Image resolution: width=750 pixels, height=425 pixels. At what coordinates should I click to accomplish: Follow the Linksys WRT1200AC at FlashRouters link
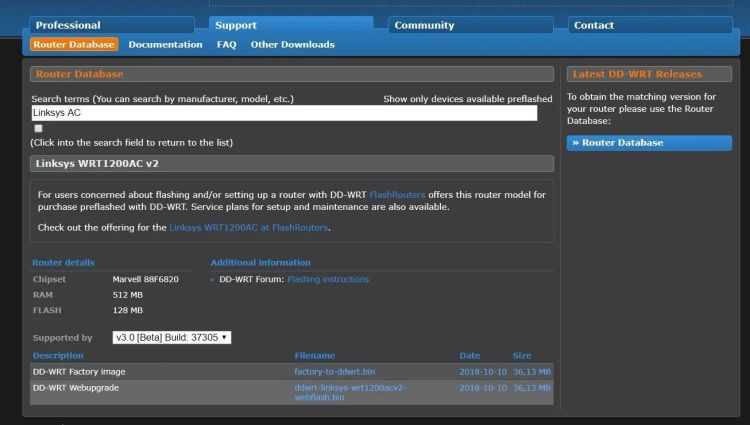click(249, 227)
